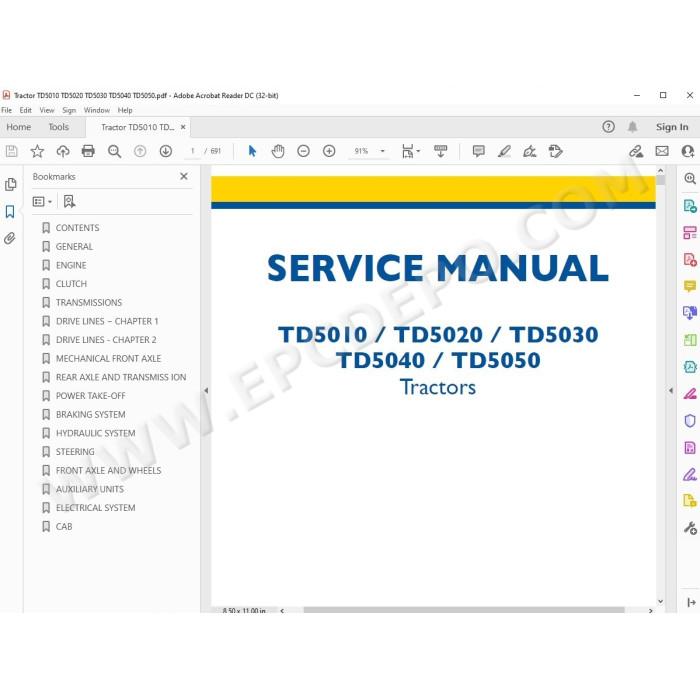Activate the Selection arrow tool
The height and width of the screenshot is (700, 700).
click(252, 151)
